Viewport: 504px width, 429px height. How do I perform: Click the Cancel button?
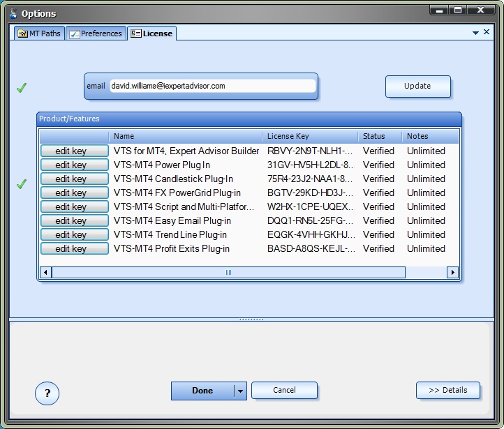click(285, 390)
